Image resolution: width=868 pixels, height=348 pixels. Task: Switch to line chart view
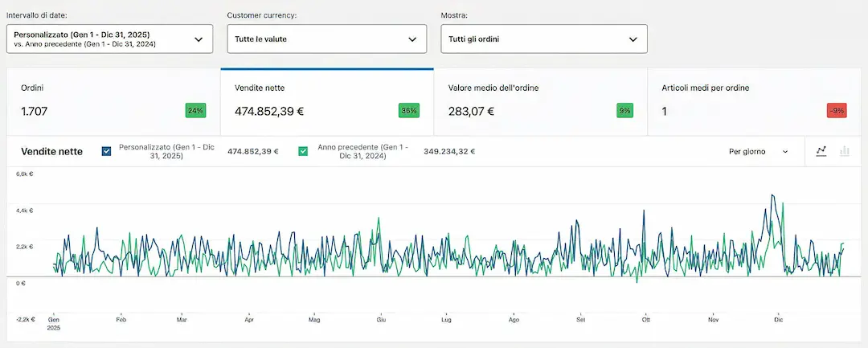point(821,151)
